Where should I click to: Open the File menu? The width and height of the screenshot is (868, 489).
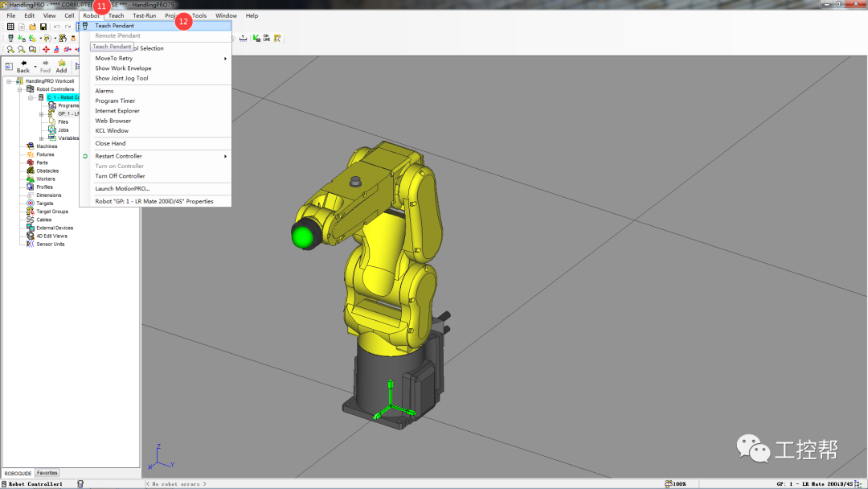(11, 15)
